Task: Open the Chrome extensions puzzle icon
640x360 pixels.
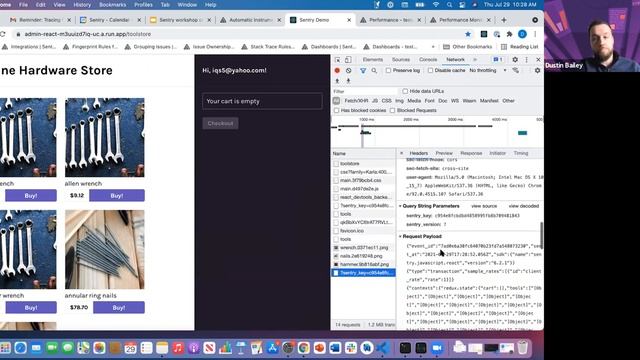Action: [509, 34]
